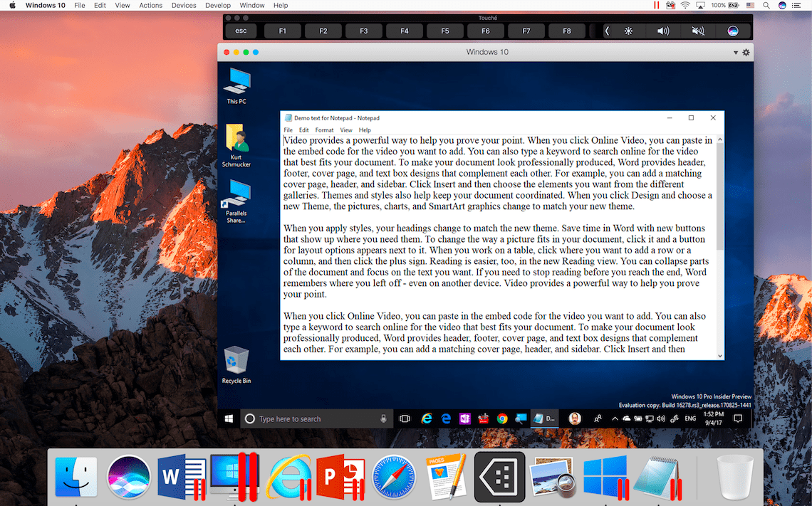Open the Parallels window gear settings
The height and width of the screenshot is (506, 812).
coord(746,52)
